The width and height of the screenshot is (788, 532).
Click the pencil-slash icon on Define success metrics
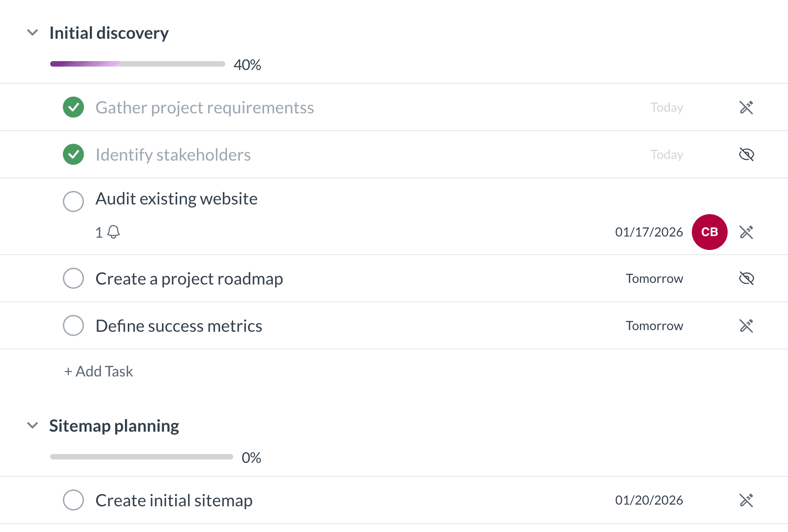(x=746, y=325)
